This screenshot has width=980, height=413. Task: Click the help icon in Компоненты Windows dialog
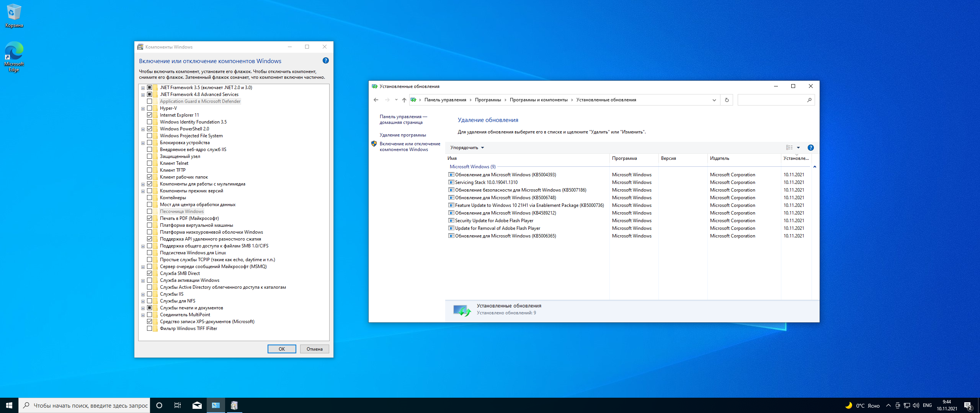[326, 60]
